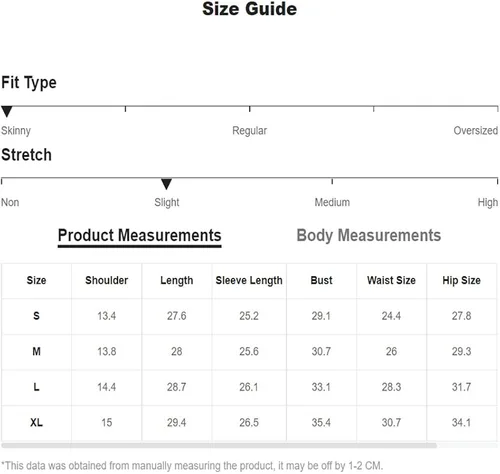Click the size M bust value 30.7
The width and height of the screenshot is (500, 474).
(x=321, y=351)
